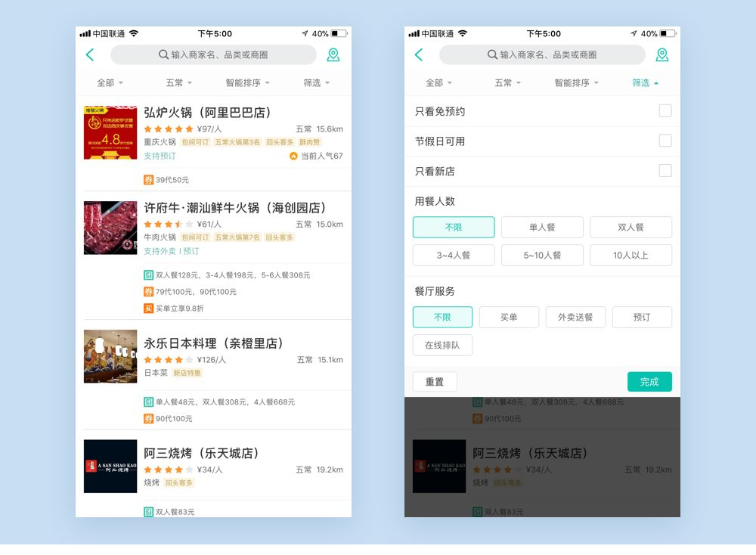Viewport: 756px width, 555px height.
Task: Click 当前人气67 popularity text
Action: point(322,156)
